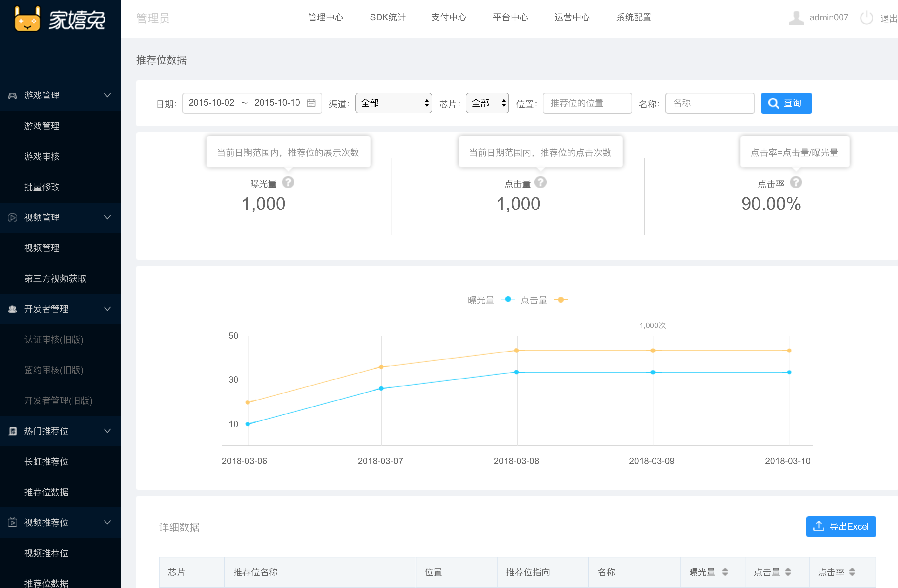The height and width of the screenshot is (588, 898).
Task: Click the calendar icon in date field
Action: (x=311, y=103)
